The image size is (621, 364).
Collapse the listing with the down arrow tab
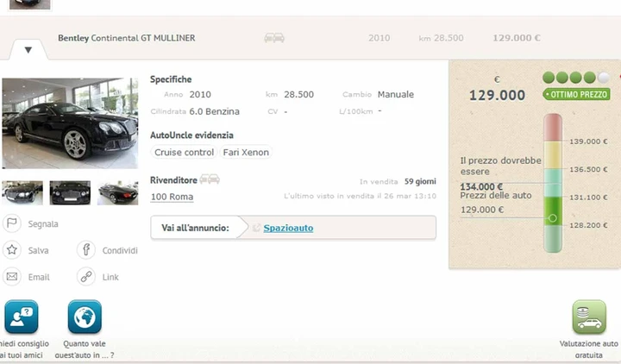[x=28, y=50]
